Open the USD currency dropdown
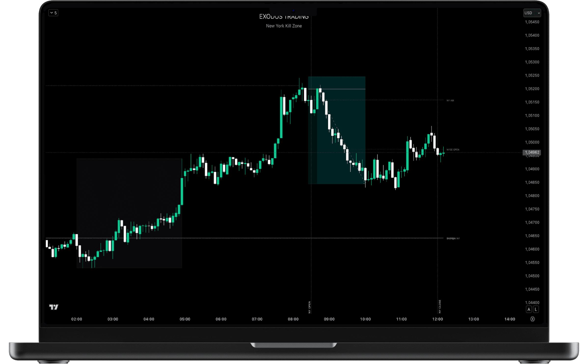The height and width of the screenshot is (364, 588). coord(532,13)
